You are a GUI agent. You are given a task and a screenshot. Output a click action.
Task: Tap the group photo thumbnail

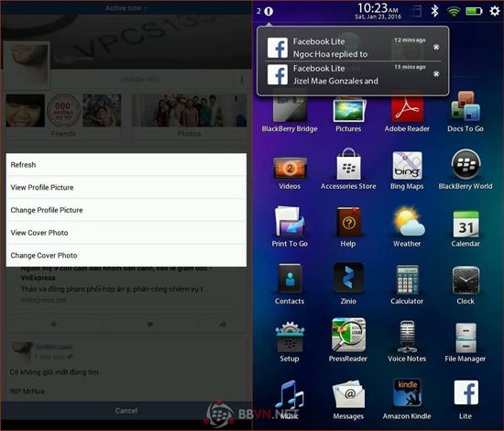[x=189, y=110]
